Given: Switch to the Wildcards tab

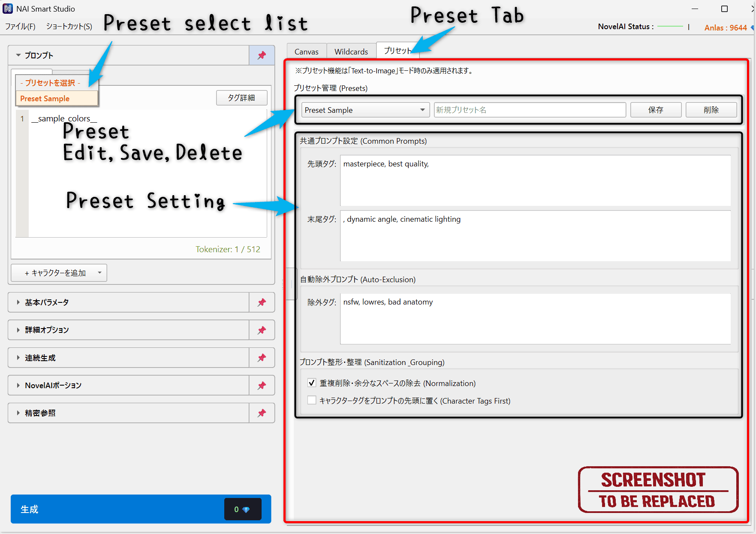Looking at the screenshot, I should click(351, 51).
